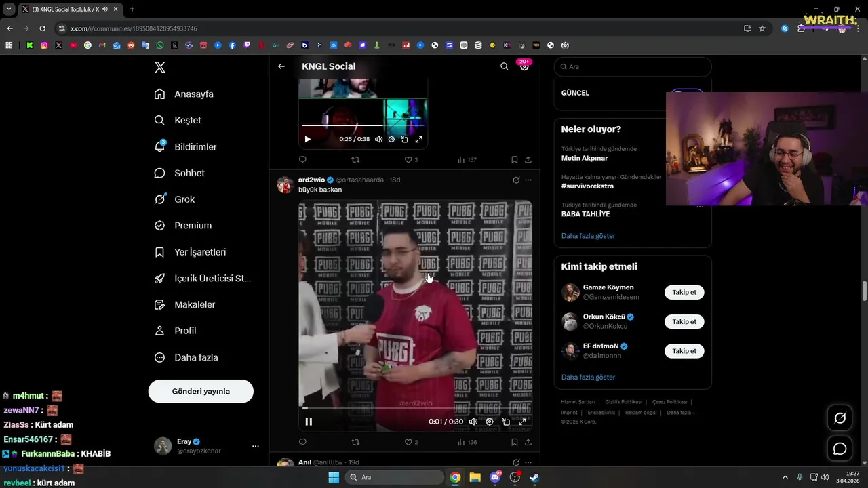The height and width of the screenshot is (488, 868).
Task: Bookmark the post with 157 views
Action: click(x=514, y=160)
